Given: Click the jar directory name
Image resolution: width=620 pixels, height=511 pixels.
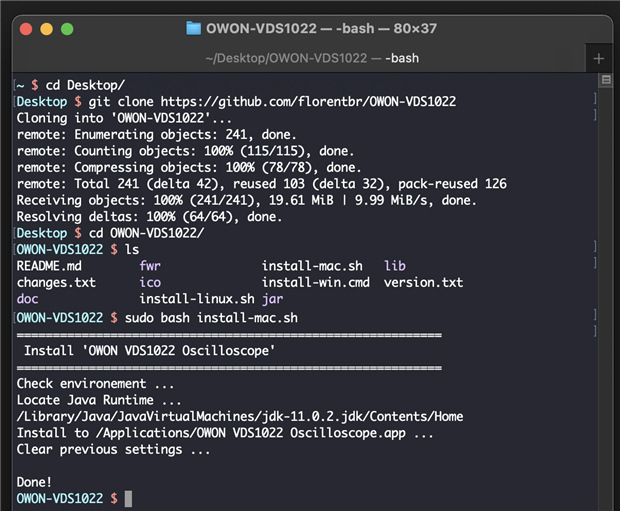Looking at the screenshot, I should tap(273, 299).
